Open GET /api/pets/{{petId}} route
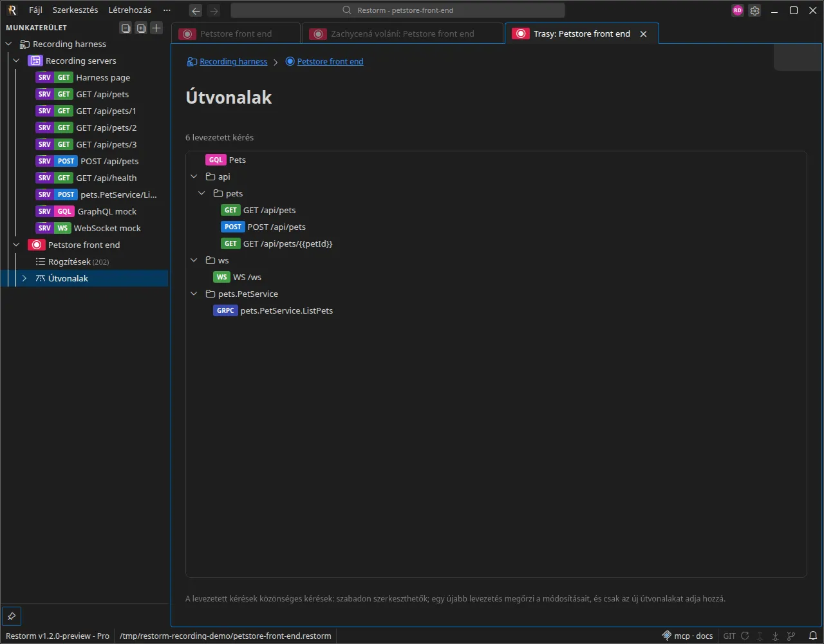 (287, 243)
